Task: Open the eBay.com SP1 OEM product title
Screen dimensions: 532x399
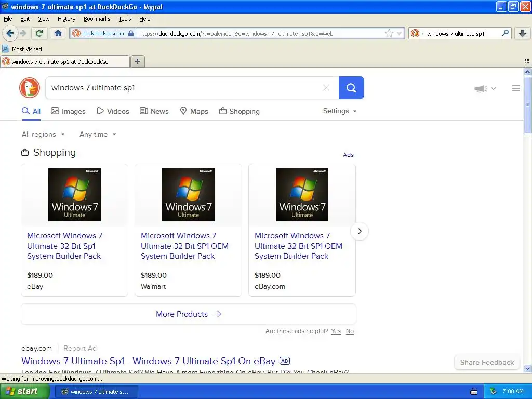Action: pyautogui.click(x=298, y=246)
